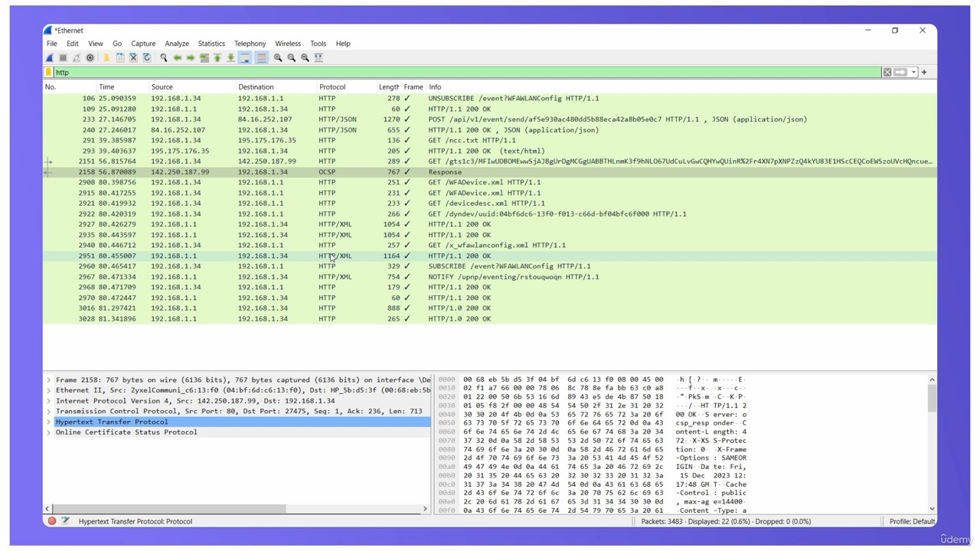980x551 pixels.
Task: Click the Start capturing packets shark fin icon
Action: coord(50,57)
